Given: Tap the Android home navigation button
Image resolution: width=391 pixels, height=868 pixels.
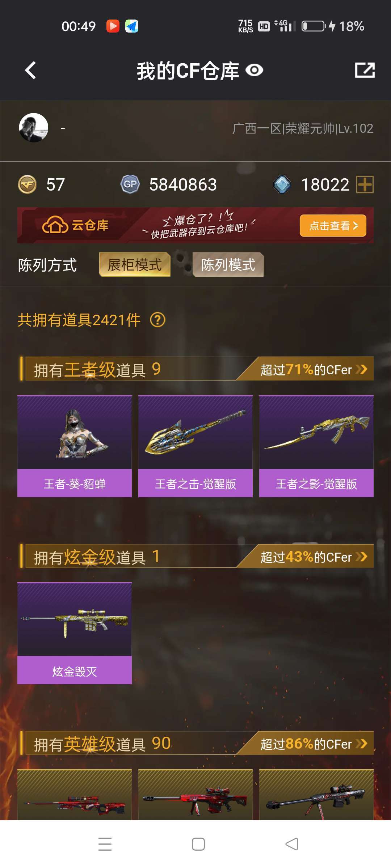Looking at the screenshot, I should coord(198,844).
